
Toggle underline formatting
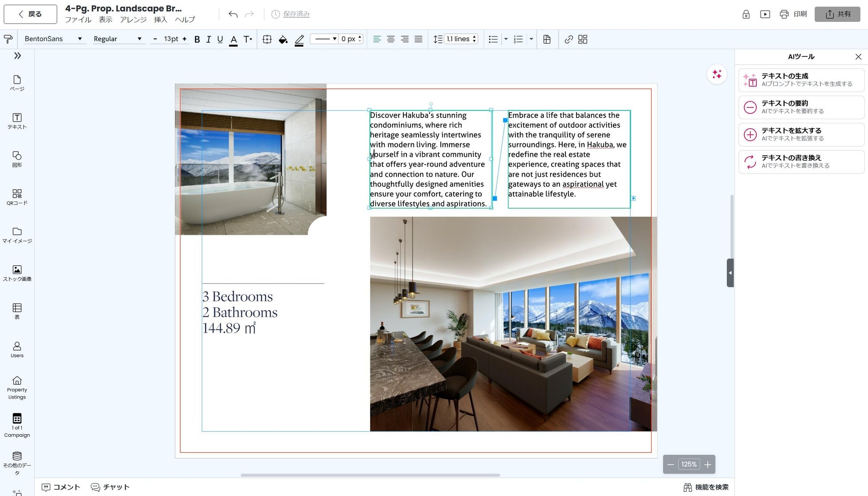(x=220, y=39)
